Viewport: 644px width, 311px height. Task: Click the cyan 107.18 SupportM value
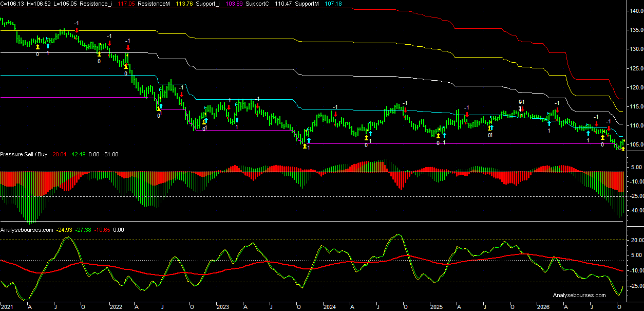(334, 4)
